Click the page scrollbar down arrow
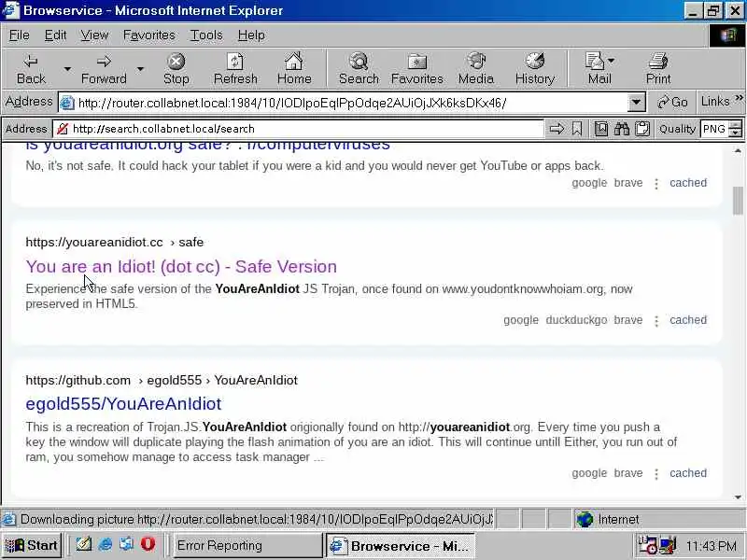The image size is (747, 560). pyautogui.click(x=738, y=497)
